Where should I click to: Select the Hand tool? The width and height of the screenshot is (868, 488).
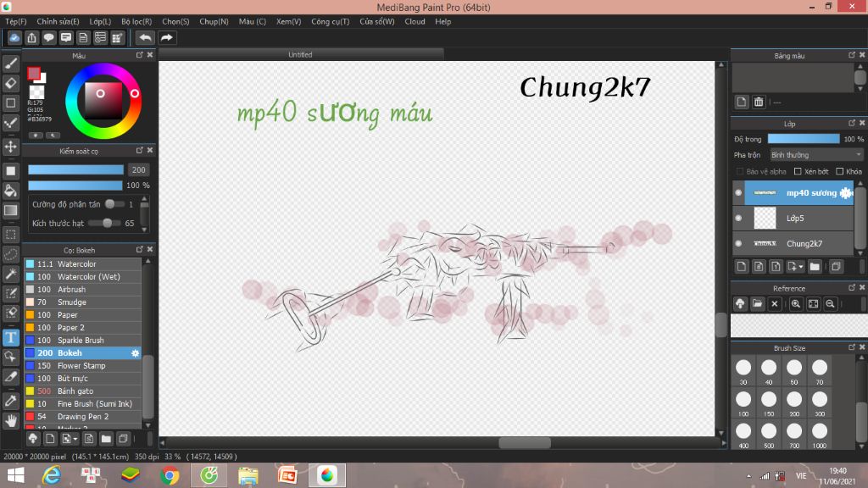(10, 421)
